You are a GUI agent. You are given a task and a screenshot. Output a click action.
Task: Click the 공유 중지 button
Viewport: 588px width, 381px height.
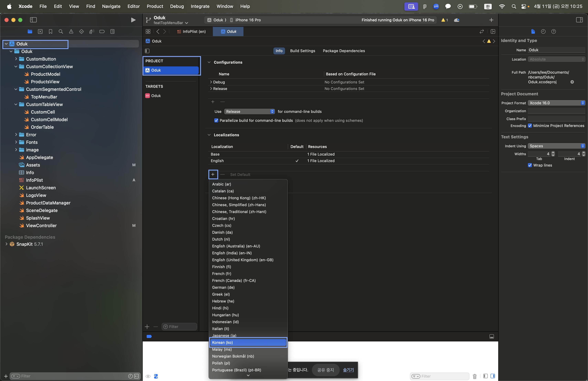click(325, 370)
